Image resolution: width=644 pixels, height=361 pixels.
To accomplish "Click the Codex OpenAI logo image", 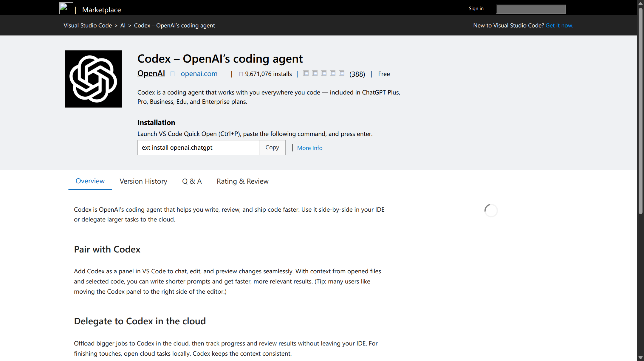I will [x=93, y=79].
